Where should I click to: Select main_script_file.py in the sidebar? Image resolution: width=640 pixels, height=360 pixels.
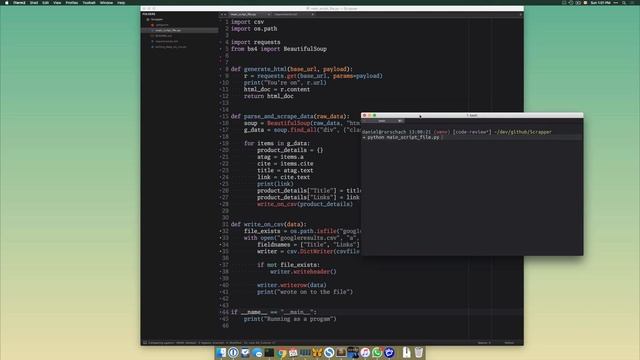point(180,30)
